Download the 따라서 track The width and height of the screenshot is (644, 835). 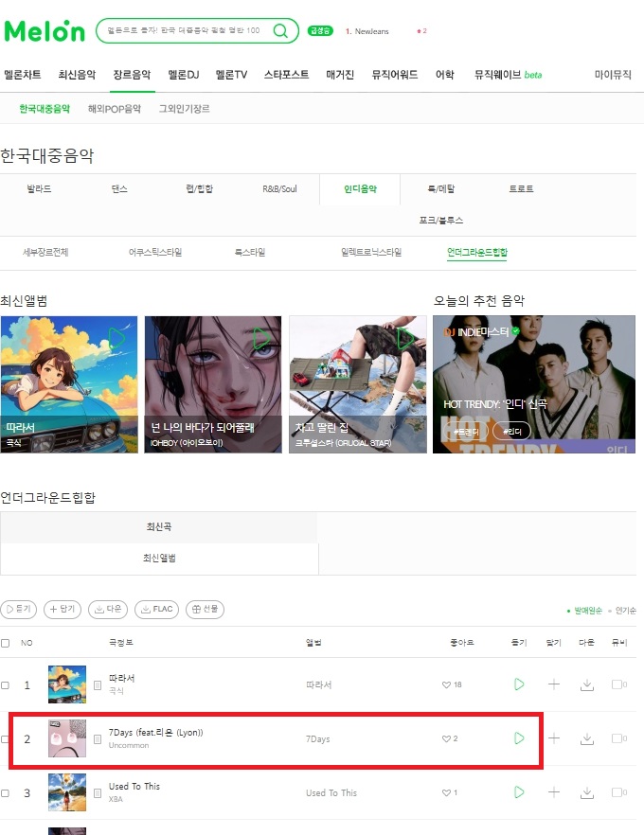pos(587,684)
